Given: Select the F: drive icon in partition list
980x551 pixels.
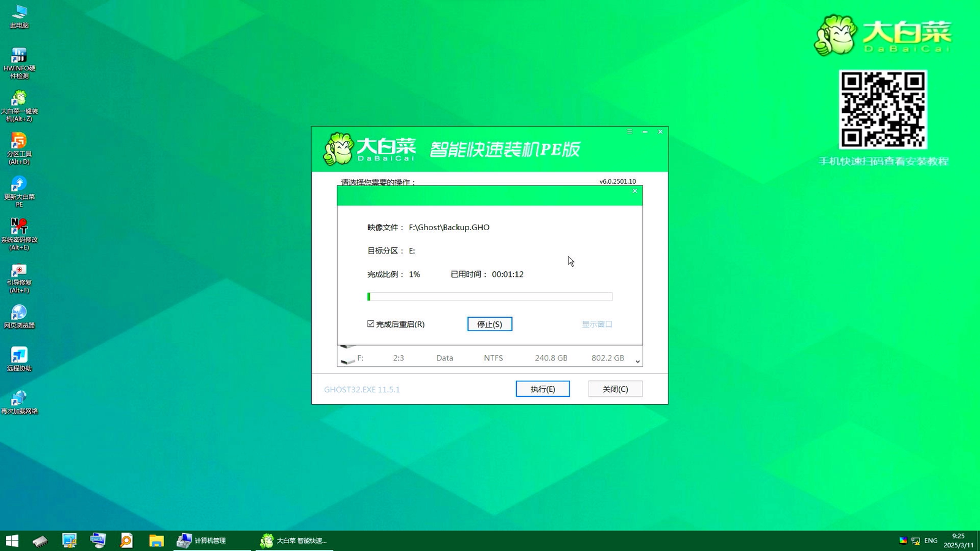Looking at the screenshot, I should point(347,361).
